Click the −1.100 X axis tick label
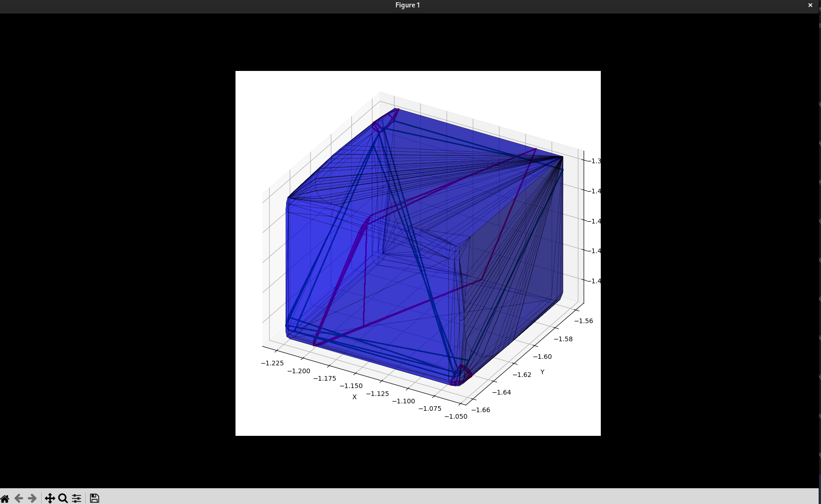Viewport: 821px width, 504px height. 403,401
